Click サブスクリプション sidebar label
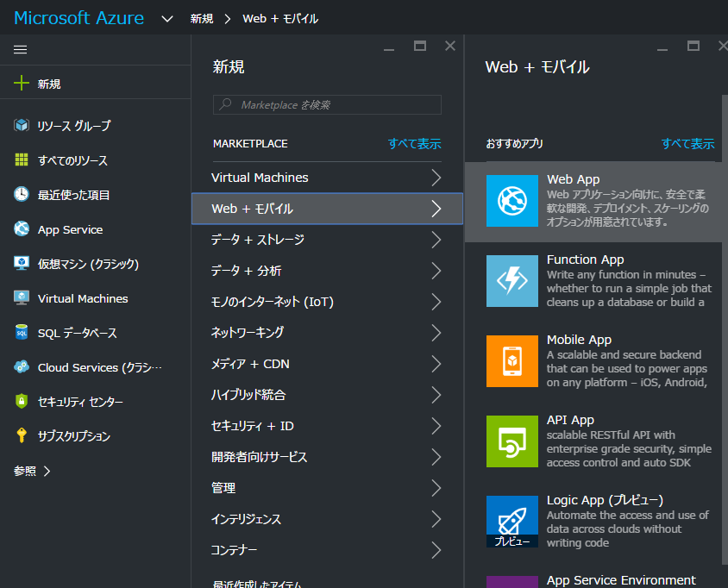 tap(74, 436)
